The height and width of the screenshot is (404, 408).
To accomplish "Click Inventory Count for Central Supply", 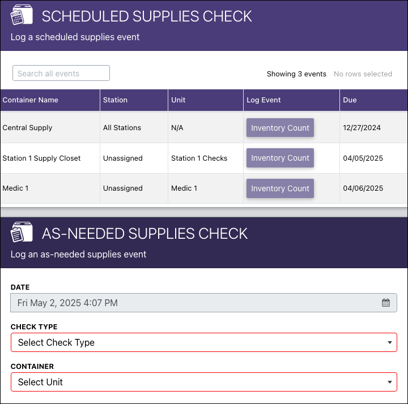I will point(280,128).
